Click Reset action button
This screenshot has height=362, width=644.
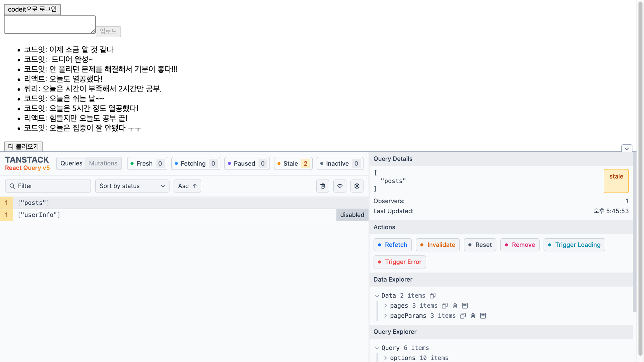(480, 245)
